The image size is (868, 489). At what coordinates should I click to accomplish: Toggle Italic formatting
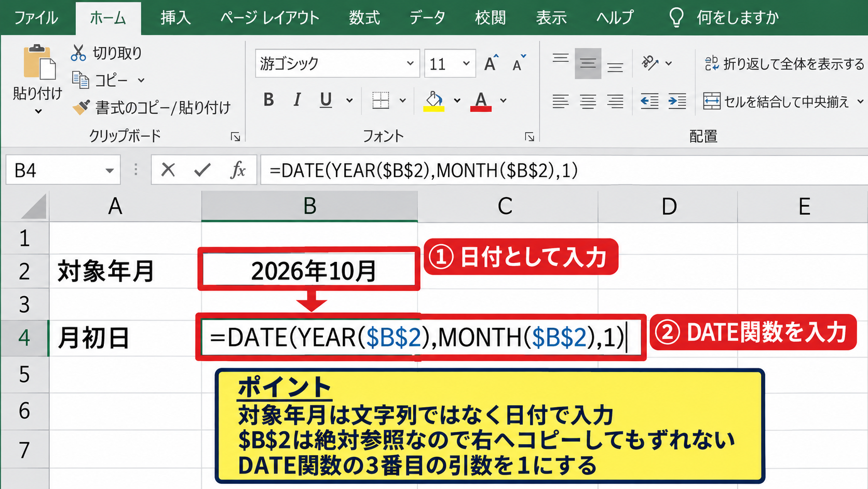(x=297, y=100)
